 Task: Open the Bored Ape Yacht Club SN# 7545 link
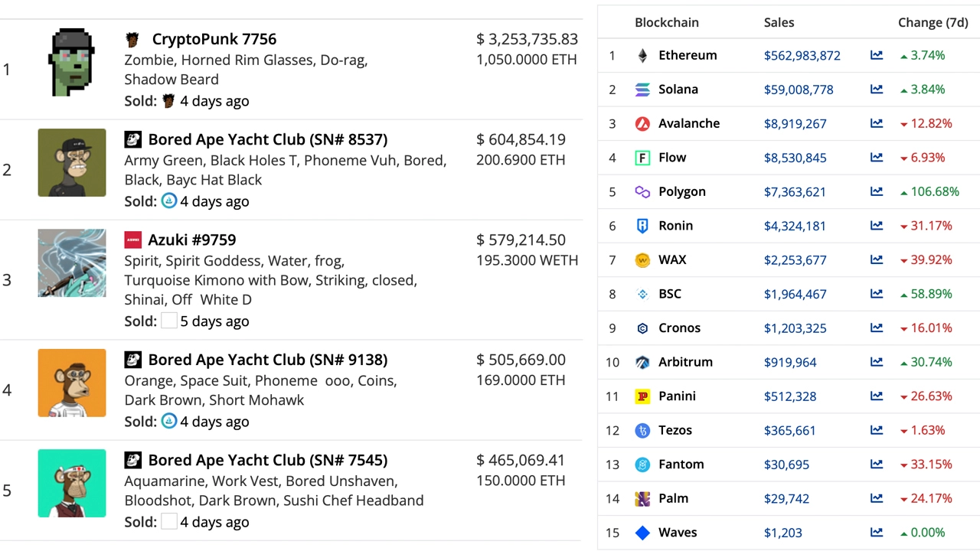pos(267,460)
